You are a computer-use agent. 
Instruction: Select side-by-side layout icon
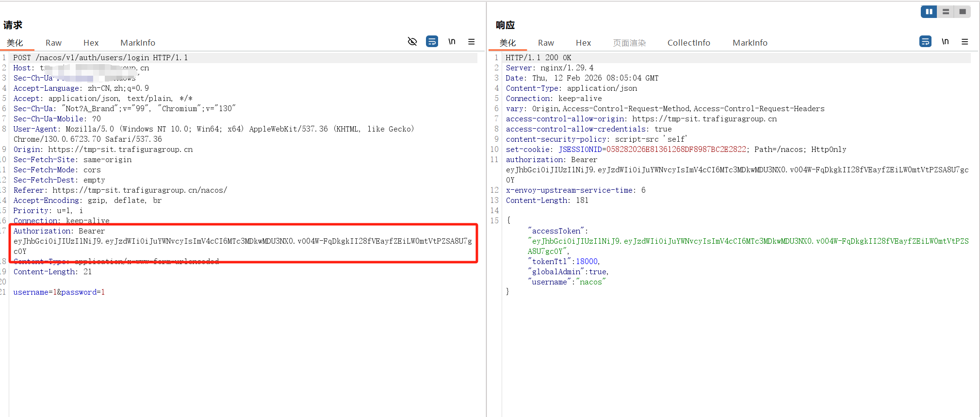pos(929,12)
